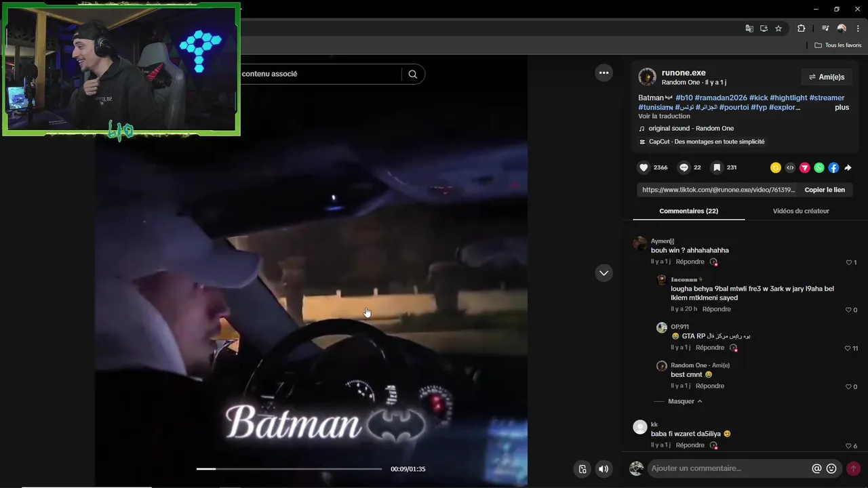The width and height of the screenshot is (868, 488).
Task: Share the video on Facebook
Action: coord(833,167)
